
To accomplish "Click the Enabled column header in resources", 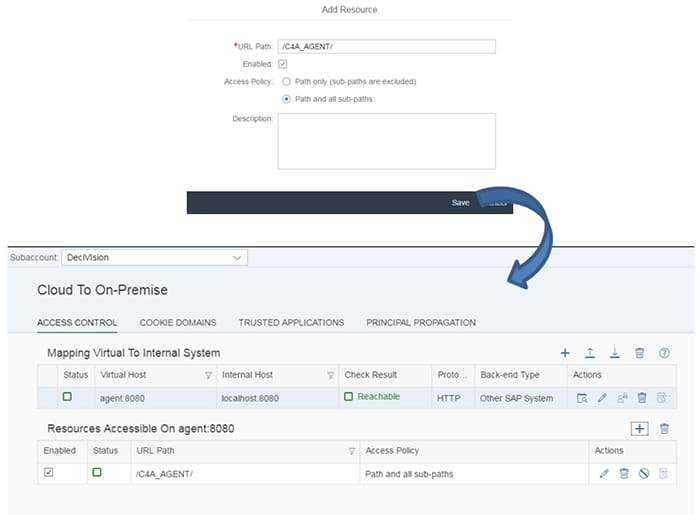I will pos(62,451).
